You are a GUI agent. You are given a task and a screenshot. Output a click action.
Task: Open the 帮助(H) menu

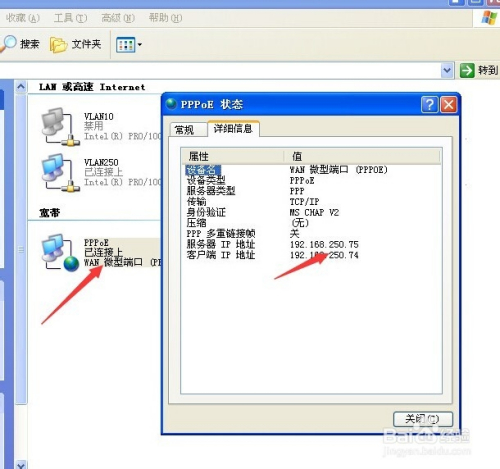165,18
